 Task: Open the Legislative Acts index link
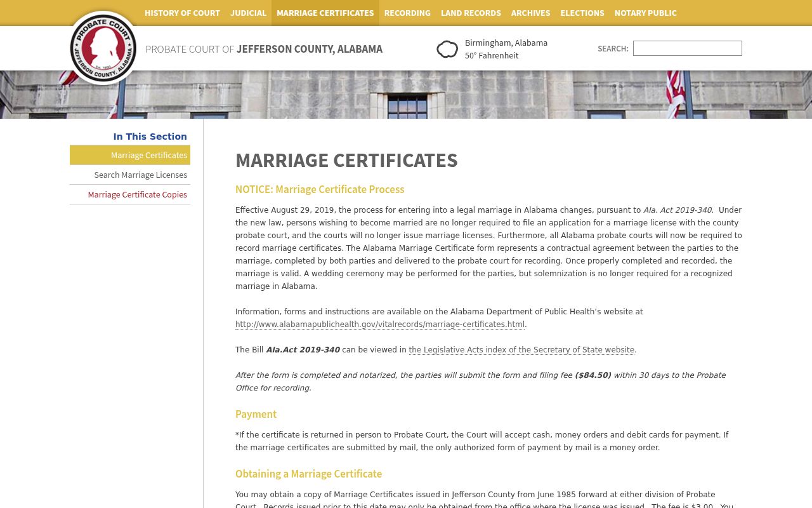(x=521, y=350)
